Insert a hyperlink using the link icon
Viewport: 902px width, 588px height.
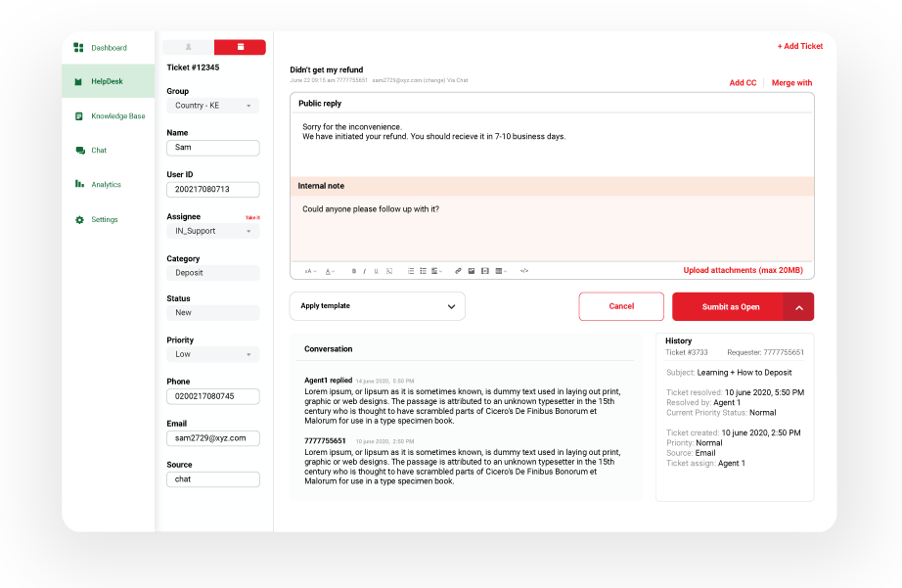coord(457,271)
